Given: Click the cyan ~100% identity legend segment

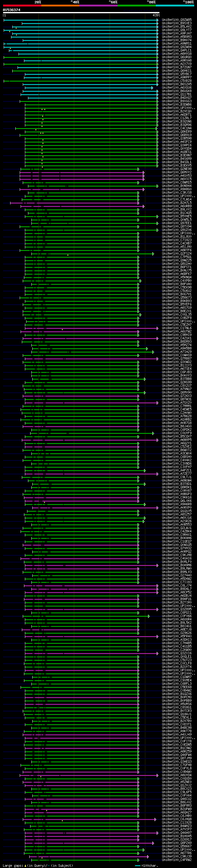Looking at the screenshot, I should pyautogui.click(x=175, y=6).
